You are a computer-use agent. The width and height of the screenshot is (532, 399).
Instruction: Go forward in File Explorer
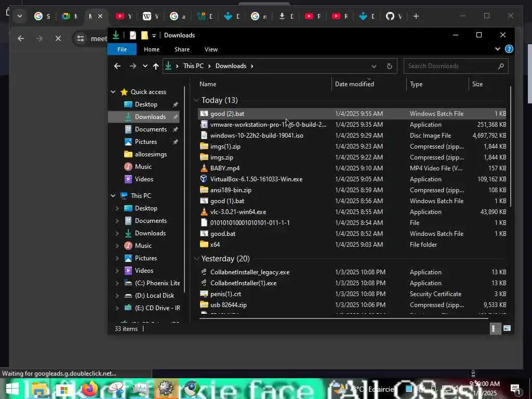132,66
